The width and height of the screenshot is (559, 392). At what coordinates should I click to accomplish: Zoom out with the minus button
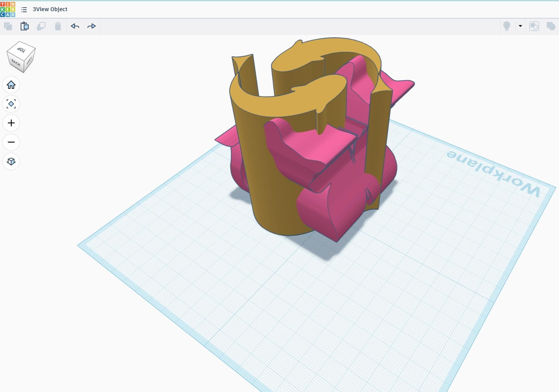pyautogui.click(x=11, y=142)
